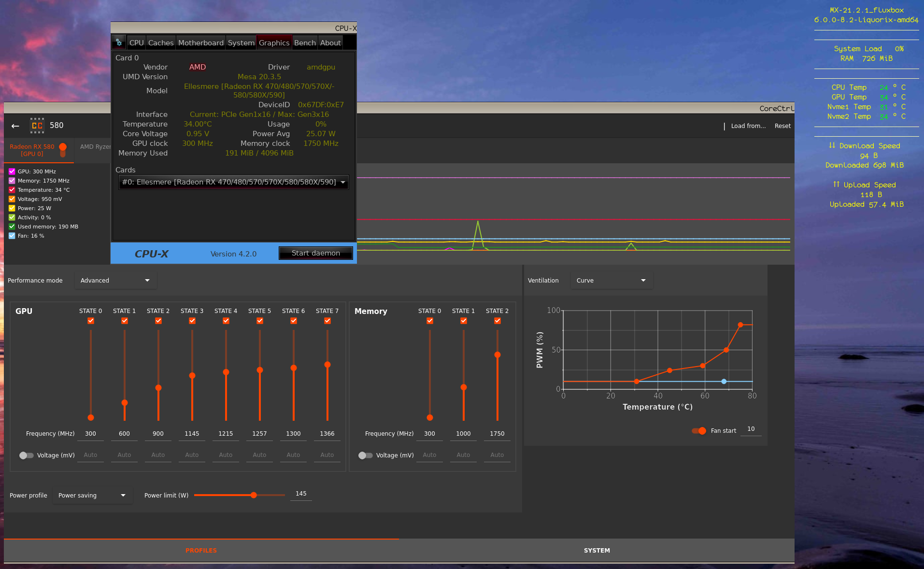Click the blue point on the fan curve
The image size is (924, 569).
coord(724,381)
